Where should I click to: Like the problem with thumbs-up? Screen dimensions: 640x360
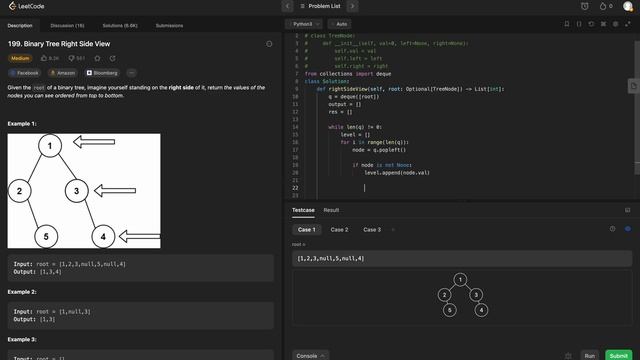tap(49, 58)
